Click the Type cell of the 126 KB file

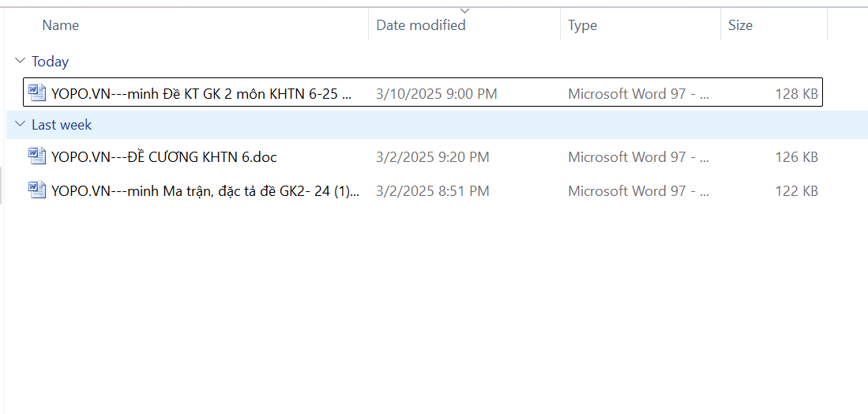(638, 157)
